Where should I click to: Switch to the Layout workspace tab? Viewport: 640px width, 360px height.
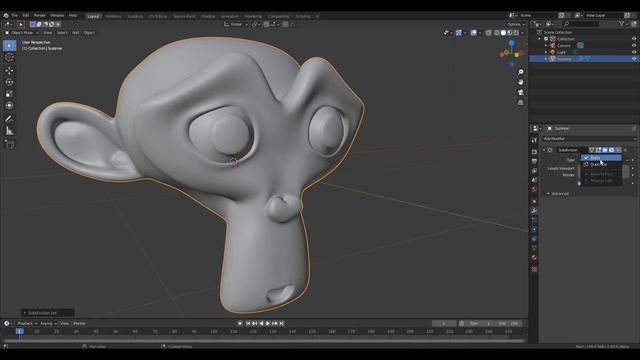tap(93, 16)
